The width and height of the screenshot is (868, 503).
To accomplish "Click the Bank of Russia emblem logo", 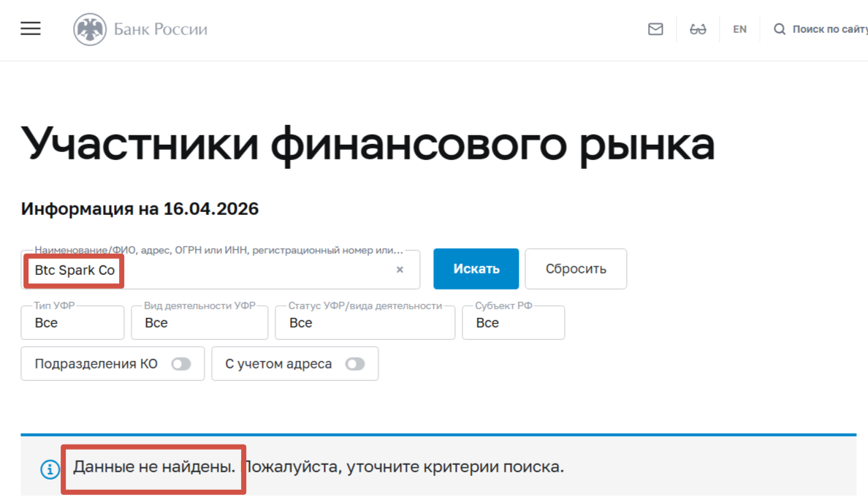I will pos(89,29).
